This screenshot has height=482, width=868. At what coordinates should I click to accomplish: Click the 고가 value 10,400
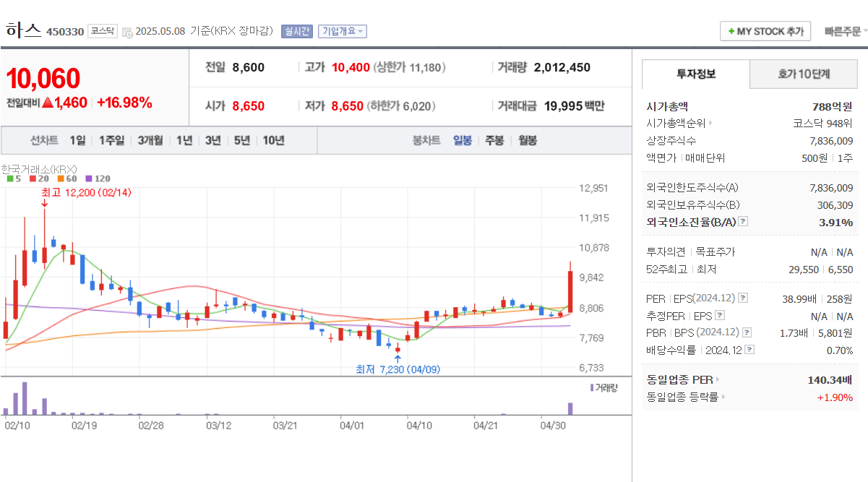click(351, 67)
